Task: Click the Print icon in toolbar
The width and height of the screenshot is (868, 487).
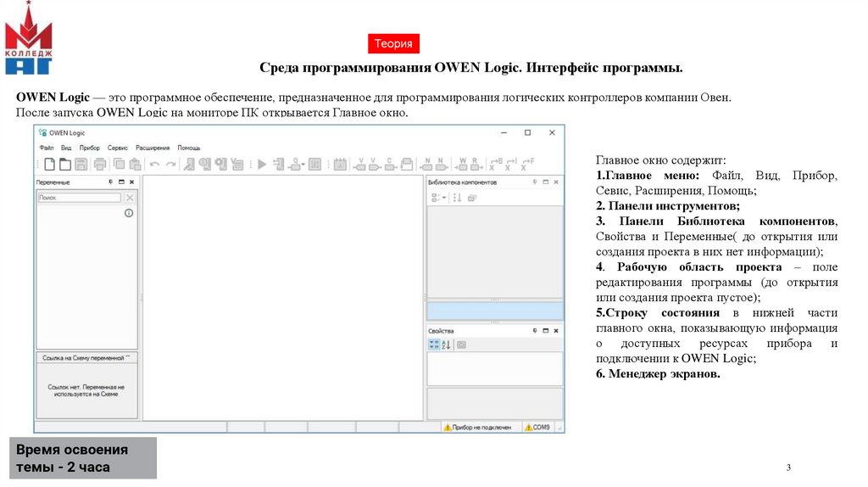Action: [100, 164]
